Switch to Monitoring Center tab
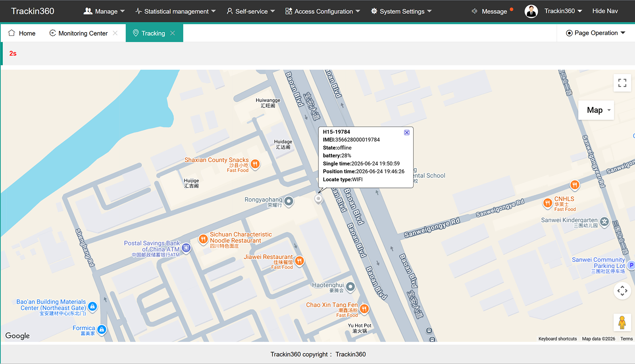This screenshot has width=635, height=364. (79, 33)
